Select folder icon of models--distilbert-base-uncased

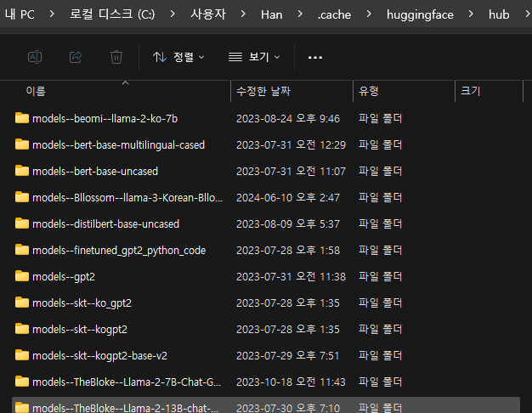point(22,223)
